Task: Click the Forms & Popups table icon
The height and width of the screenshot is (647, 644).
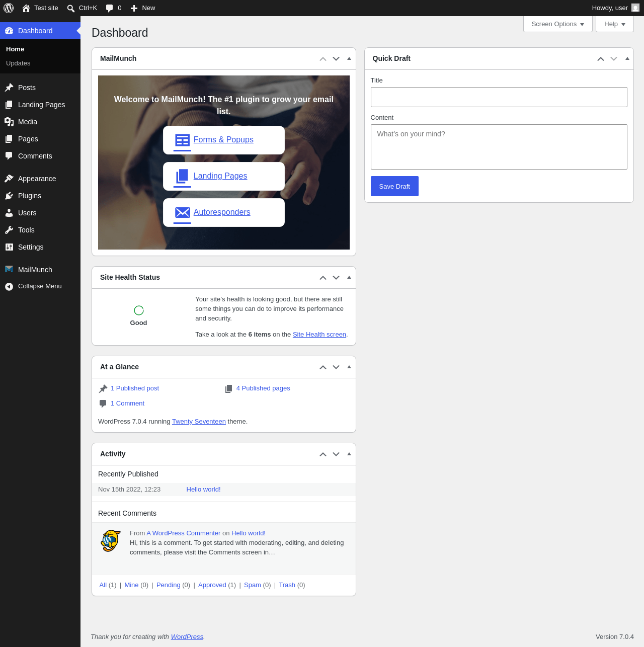Action: coord(182,140)
